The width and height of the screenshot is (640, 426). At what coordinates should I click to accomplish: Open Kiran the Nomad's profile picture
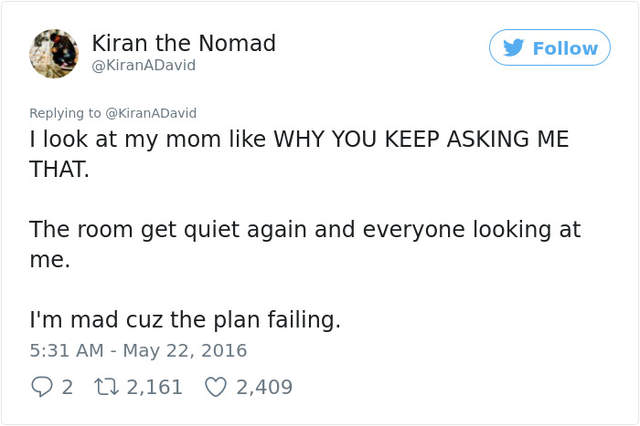(x=54, y=54)
